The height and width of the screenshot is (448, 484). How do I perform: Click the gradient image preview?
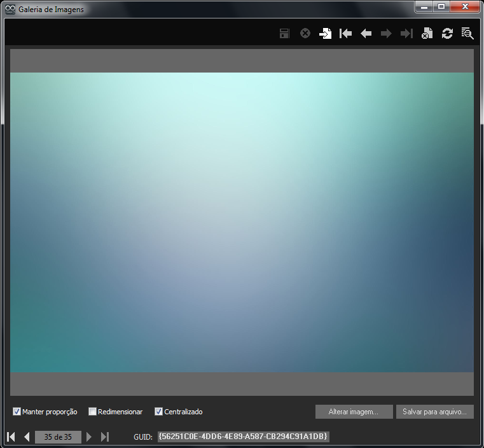pyautogui.click(x=242, y=222)
